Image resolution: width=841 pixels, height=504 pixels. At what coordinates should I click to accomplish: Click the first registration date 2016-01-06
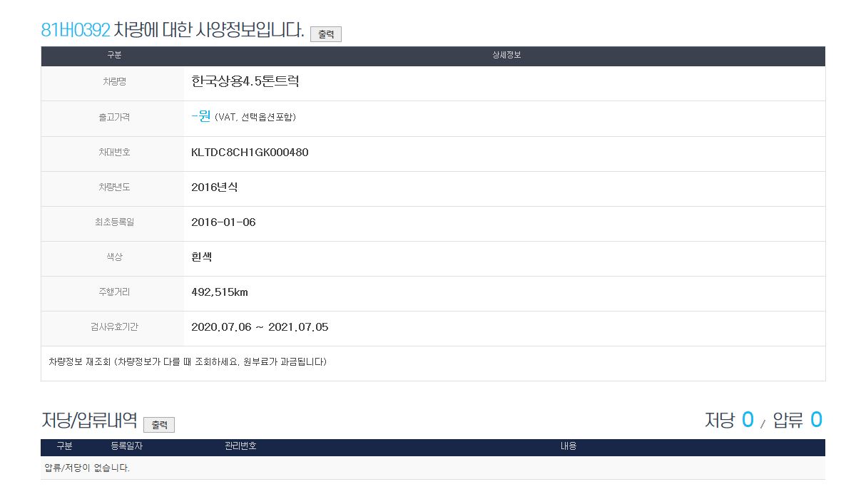tap(223, 222)
